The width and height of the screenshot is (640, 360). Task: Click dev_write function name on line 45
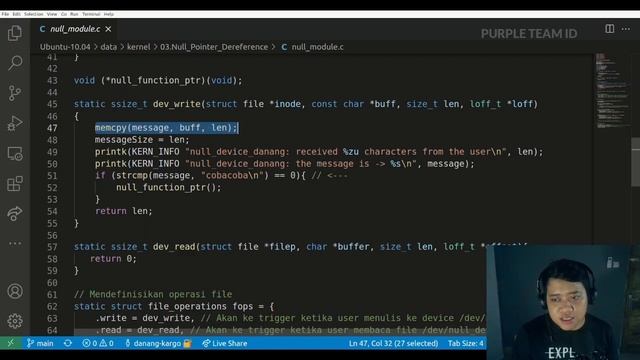177,104
